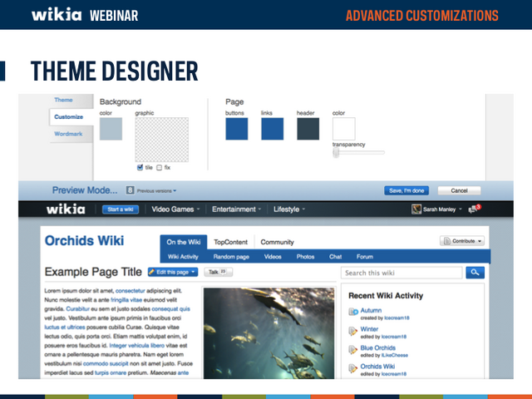Change the Page links color swatch

click(x=273, y=129)
